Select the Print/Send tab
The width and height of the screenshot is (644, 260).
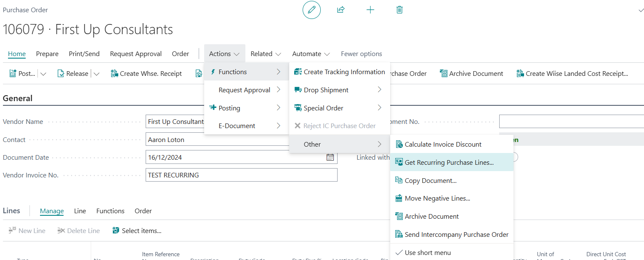(84, 54)
